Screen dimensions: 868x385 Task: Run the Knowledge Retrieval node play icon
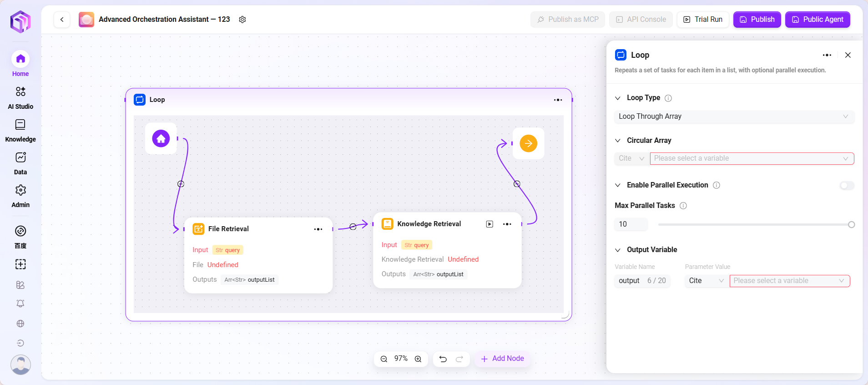[x=490, y=224]
